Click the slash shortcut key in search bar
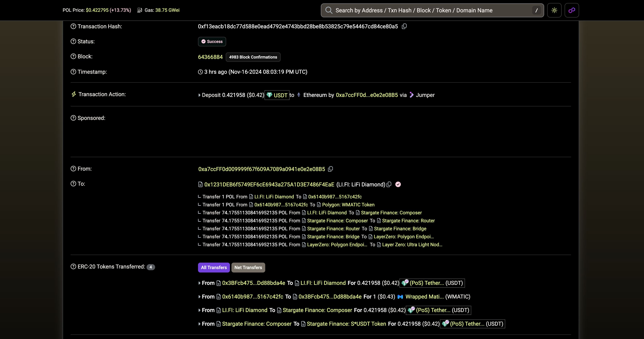This screenshot has width=644, height=339. [x=536, y=10]
